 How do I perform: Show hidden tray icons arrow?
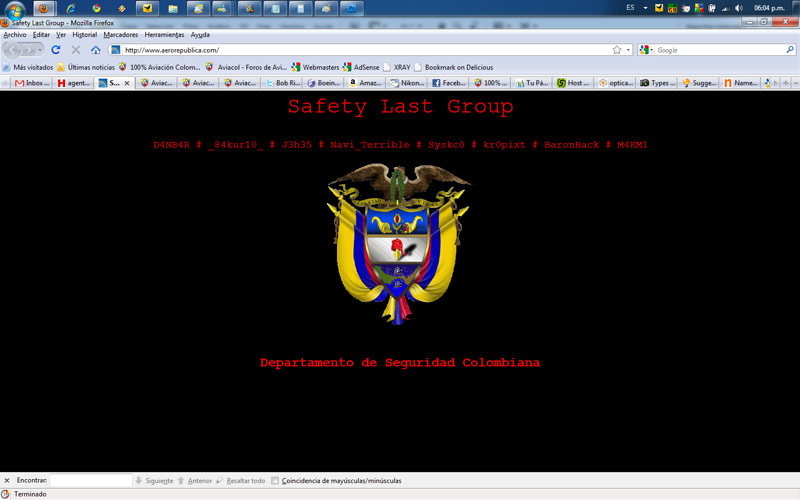pos(645,8)
